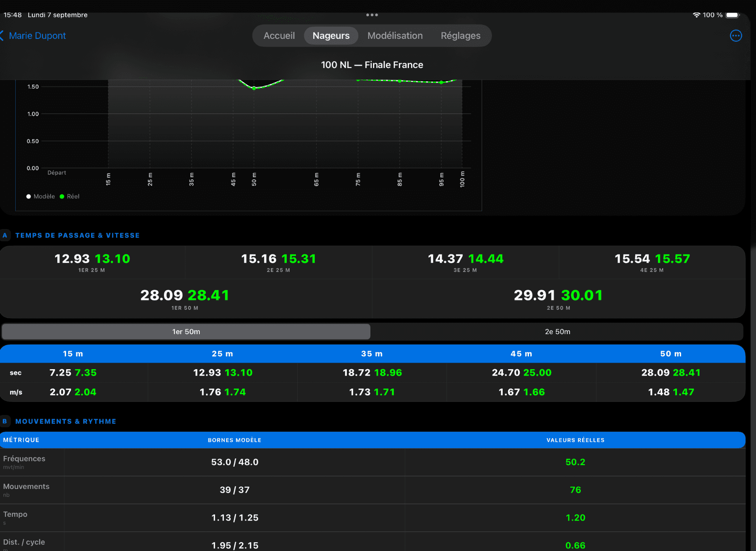The height and width of the screenshot is (551, 756).
Task: Click the chart data point at 95 m
Action: tap(441, 82)
